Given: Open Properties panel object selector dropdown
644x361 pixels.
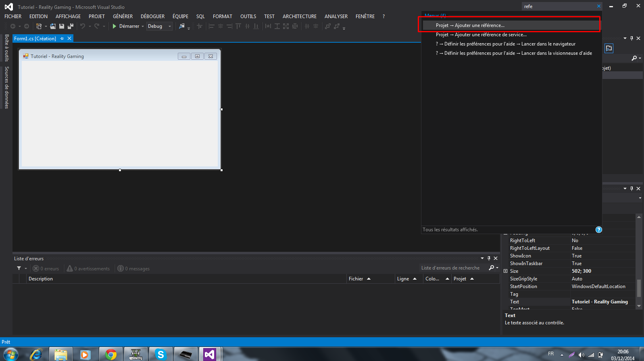Looking at the screenshot, I should point(640,198).
